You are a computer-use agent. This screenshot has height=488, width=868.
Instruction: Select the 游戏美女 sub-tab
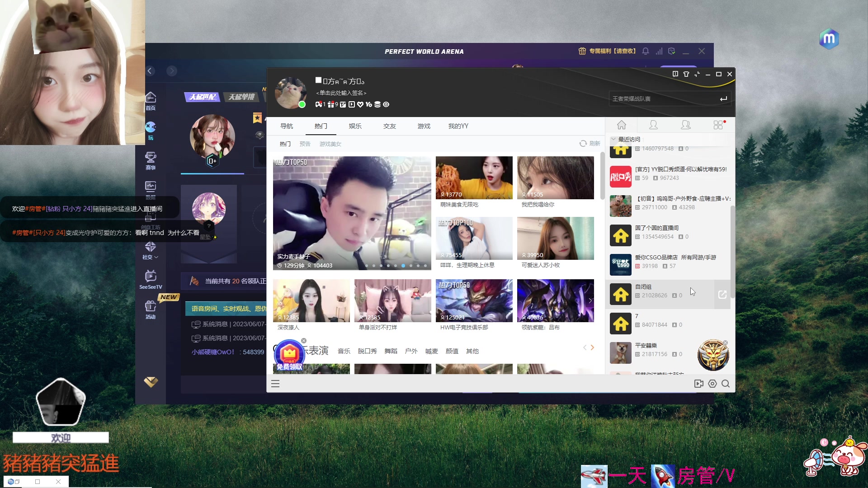click(x=330, y=144)
